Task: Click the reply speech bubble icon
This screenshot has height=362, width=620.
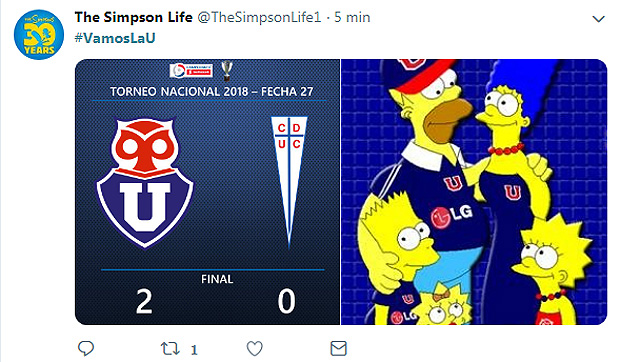Action: tap(86, 348)
